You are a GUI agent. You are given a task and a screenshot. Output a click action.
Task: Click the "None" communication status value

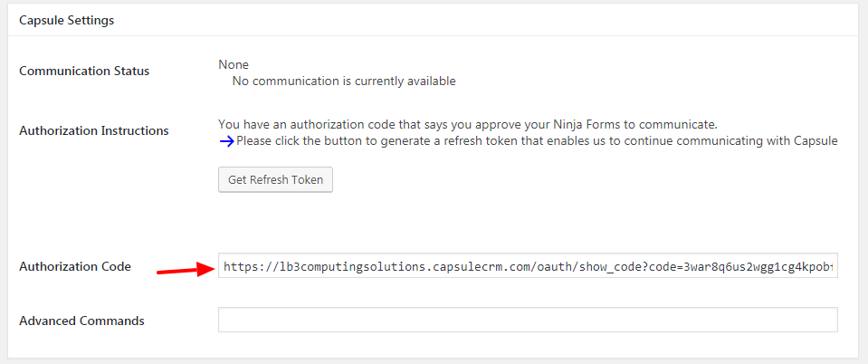[234, 64]
